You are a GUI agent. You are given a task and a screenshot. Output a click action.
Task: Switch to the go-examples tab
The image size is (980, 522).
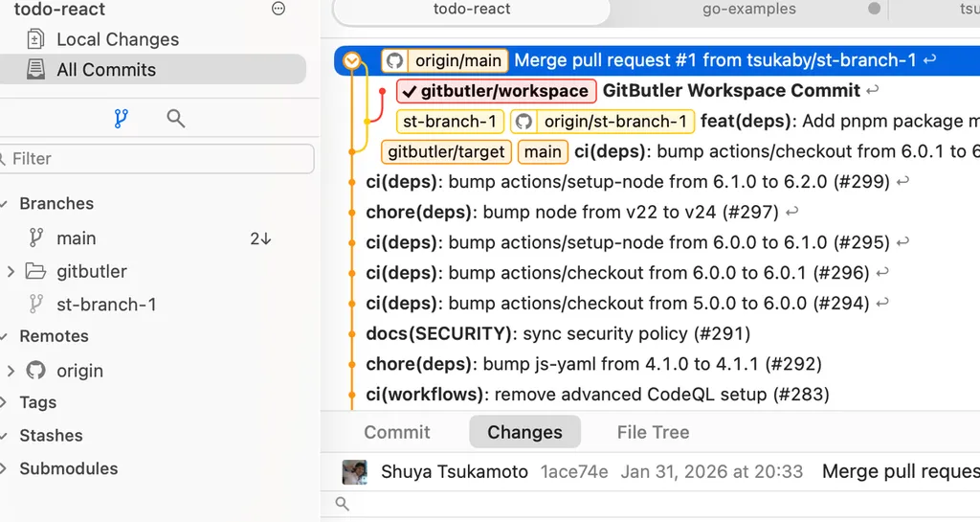[748, 9]
